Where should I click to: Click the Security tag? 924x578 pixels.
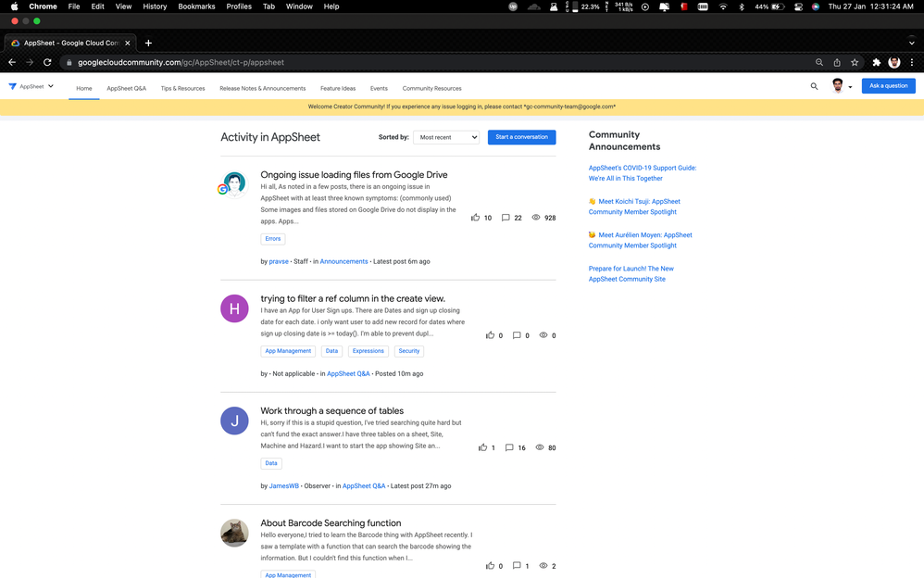[x=409, y=351]
